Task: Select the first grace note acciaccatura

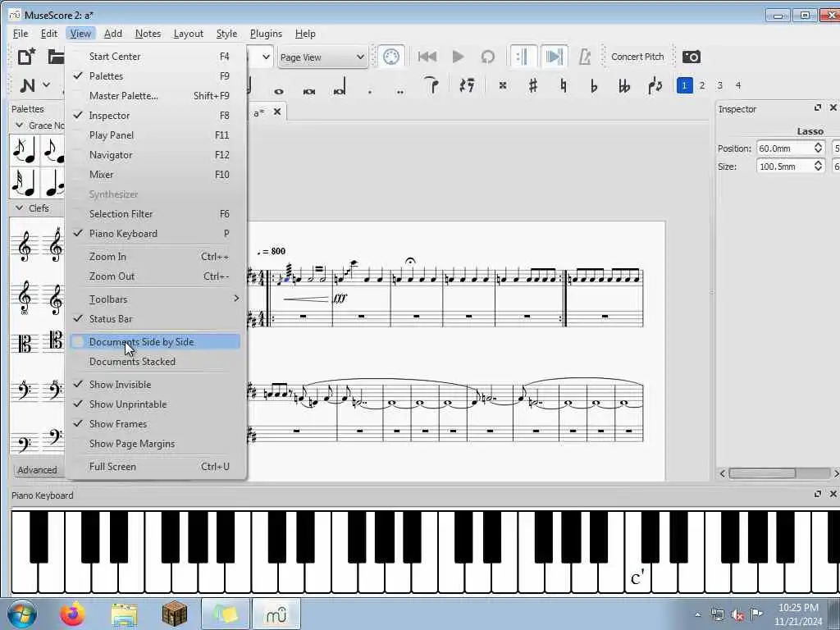Action: (25, 151)
